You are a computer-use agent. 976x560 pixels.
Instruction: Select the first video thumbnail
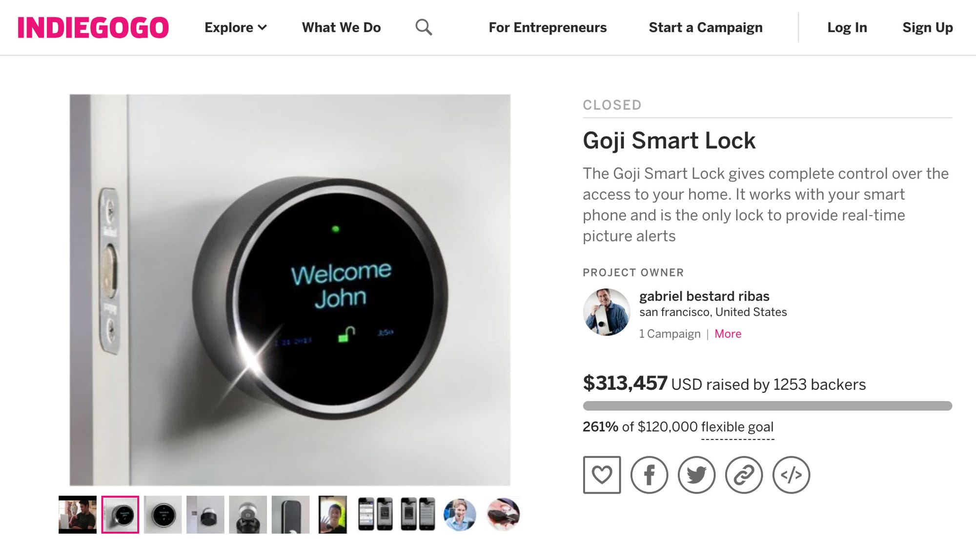78,515
